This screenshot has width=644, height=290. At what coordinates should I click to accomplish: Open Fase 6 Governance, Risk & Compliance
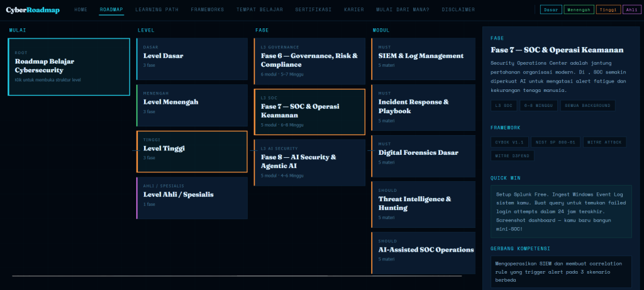(x=309, y=61)
